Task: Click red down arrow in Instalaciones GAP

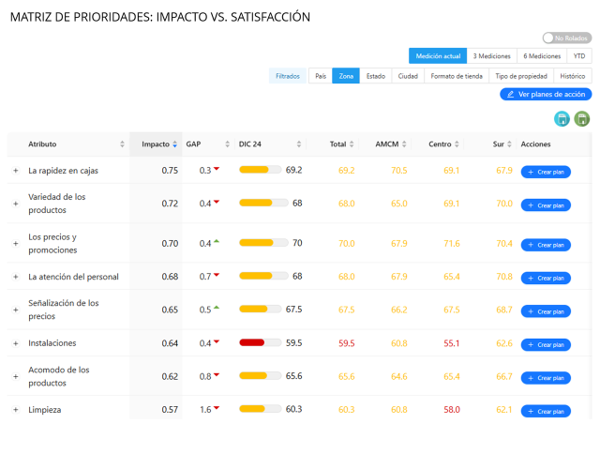Action: click(216, 341)
